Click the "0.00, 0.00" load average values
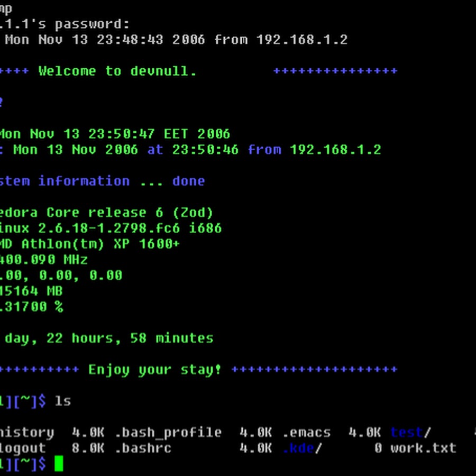 click(x=81, y=276)
